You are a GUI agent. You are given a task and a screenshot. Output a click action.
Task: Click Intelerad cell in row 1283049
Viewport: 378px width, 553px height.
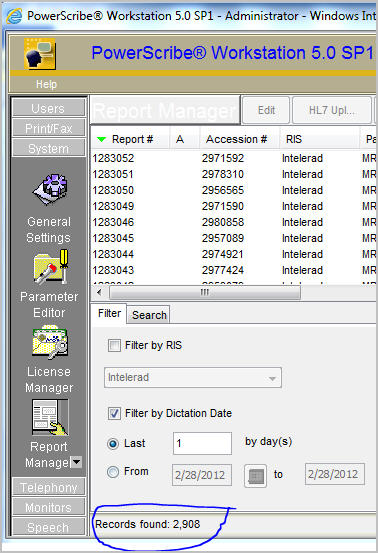(303, 206)
